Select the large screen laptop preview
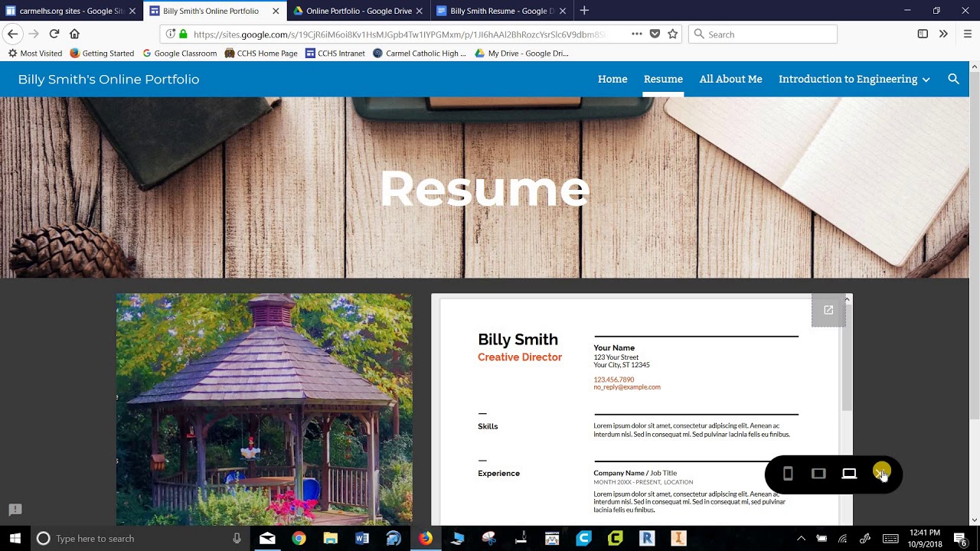This screenshot has width=980, height=551. pos(849,474)
